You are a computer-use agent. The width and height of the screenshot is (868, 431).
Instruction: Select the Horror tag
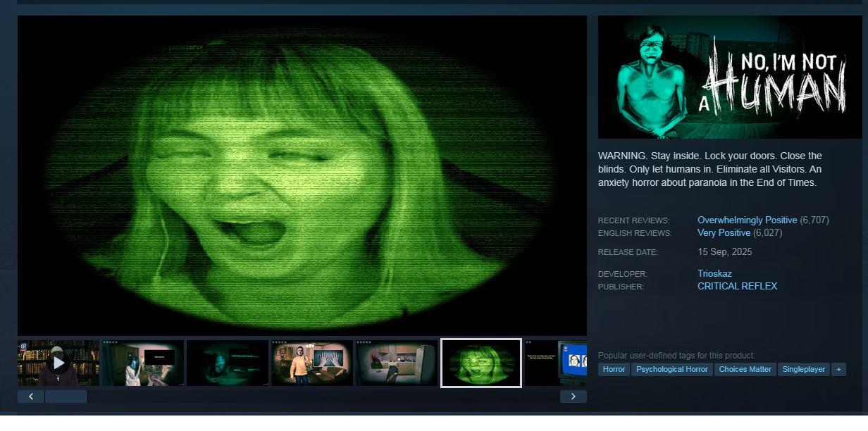[x=614, y=369]
